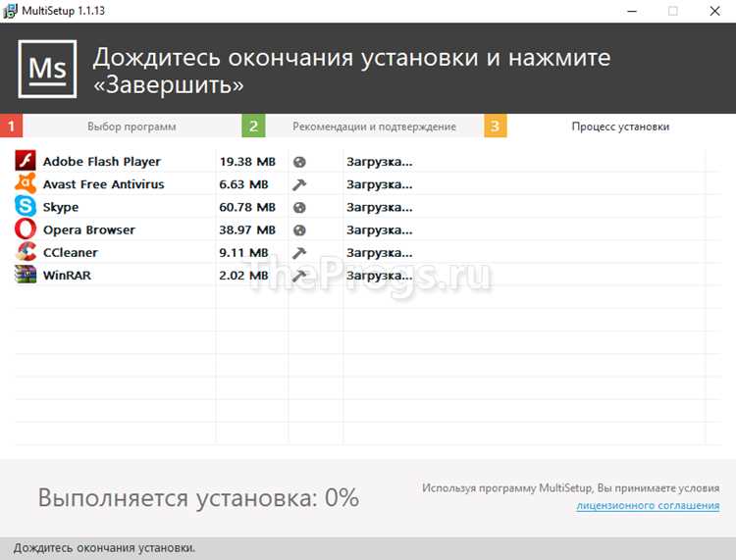Image resolution: width=736 pixels, height=560 pixels.
Task: Click the MultiSetup 1.1.13 window title
Action: pos(64,11)
